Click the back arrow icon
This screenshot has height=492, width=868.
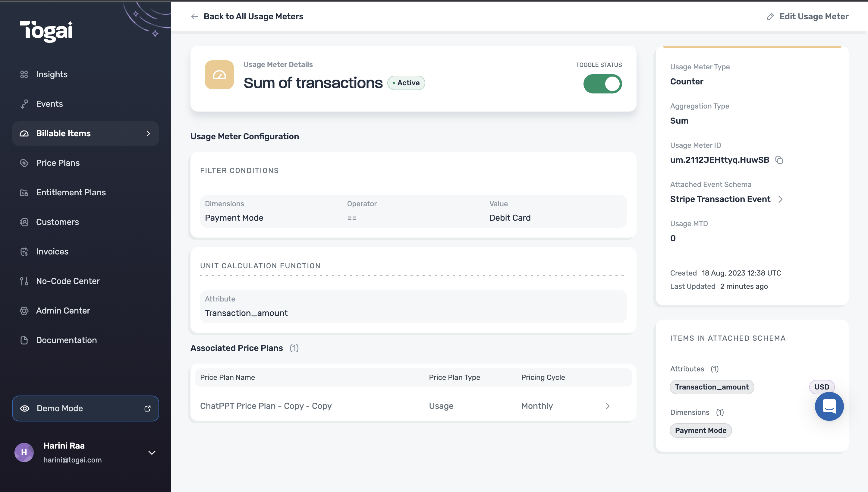[x=194, y=17]
